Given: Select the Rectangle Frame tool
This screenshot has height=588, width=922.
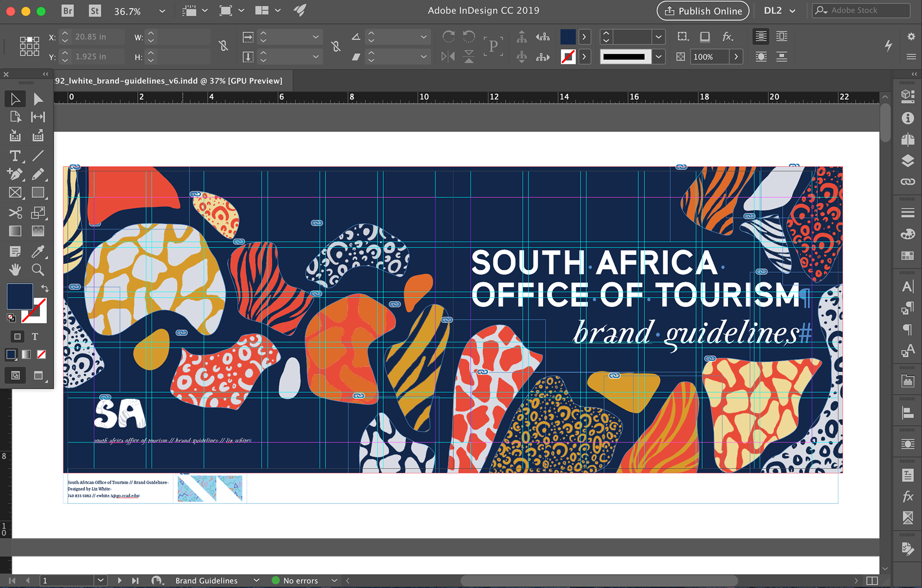Looking at the screenshot, I should click(x=15, y=192).
